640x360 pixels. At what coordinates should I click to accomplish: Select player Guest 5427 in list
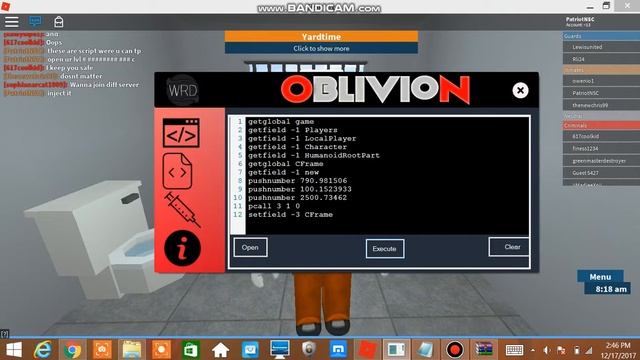pyautogui.click(x=601, y=173)
